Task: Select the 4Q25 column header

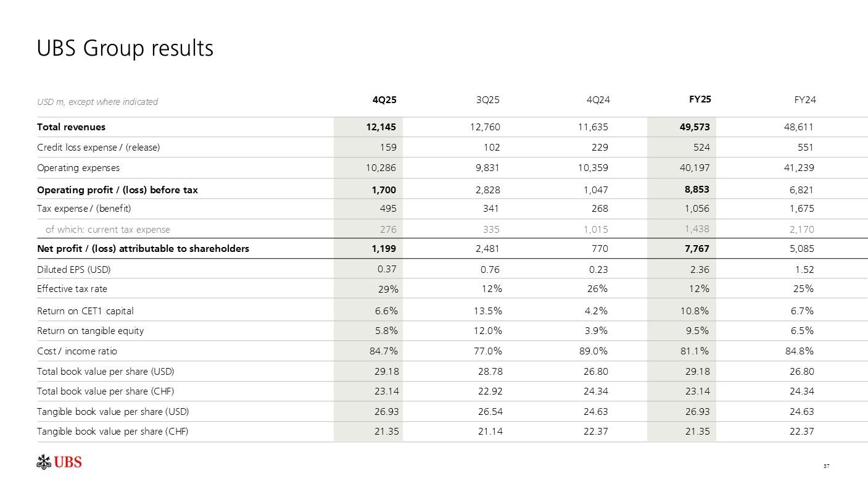Action: (384, 99)
